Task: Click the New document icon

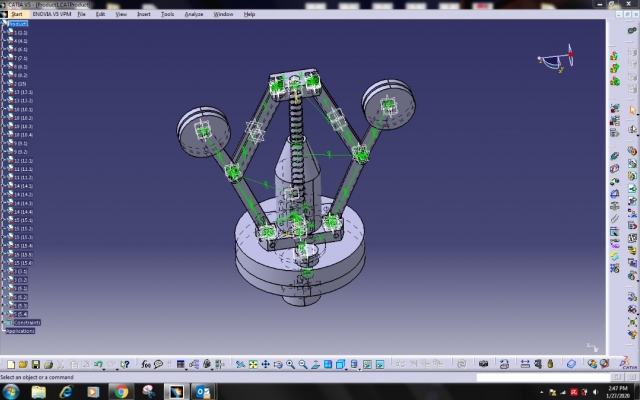Action: coord(11,364)
